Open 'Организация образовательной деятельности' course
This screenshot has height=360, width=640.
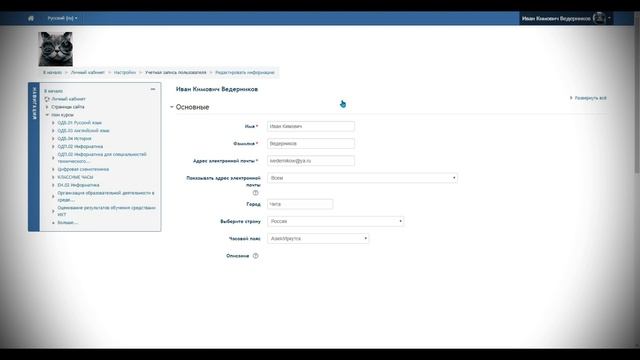pyautogui.click(x=106, y=196)
